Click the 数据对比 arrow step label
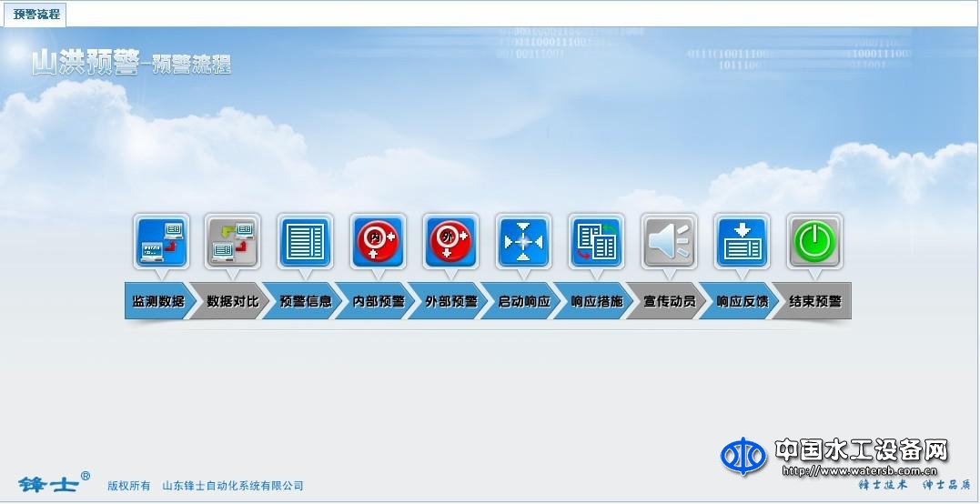This screenshot has width=980, height=504. (x=233, y=301)
